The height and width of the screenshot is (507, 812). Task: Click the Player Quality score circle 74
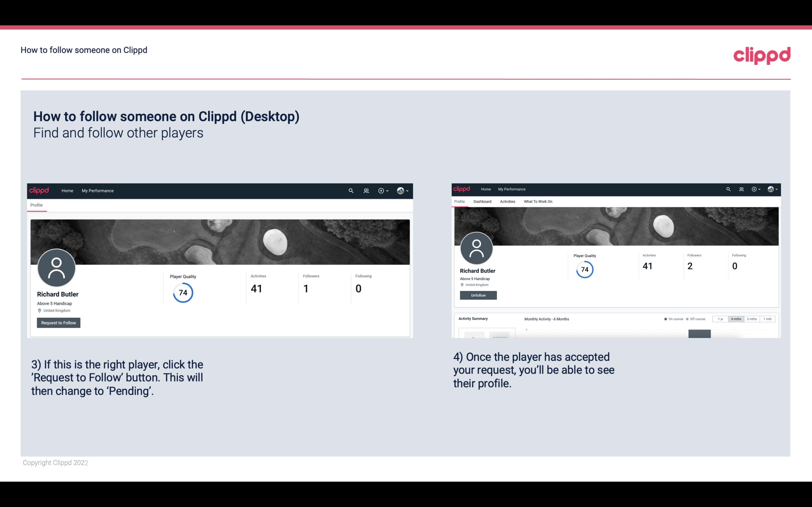pyautogui.click(x=183, y=292)
